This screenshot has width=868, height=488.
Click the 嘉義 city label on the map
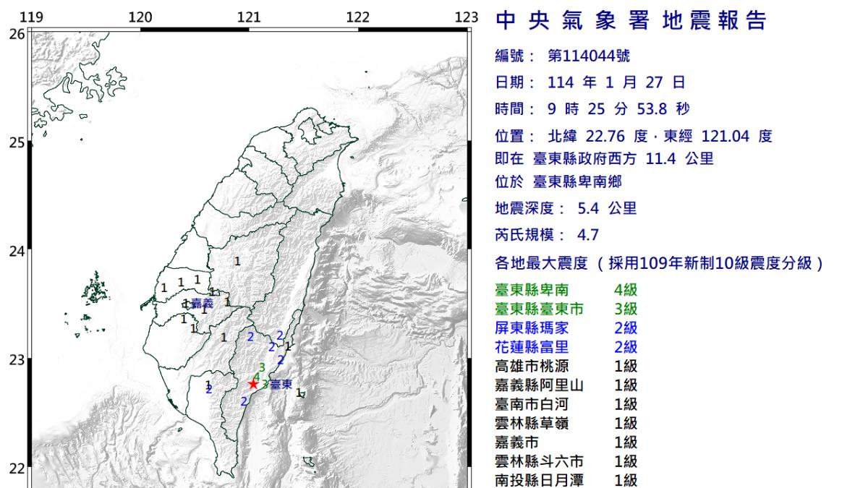[x=202, y=304]
